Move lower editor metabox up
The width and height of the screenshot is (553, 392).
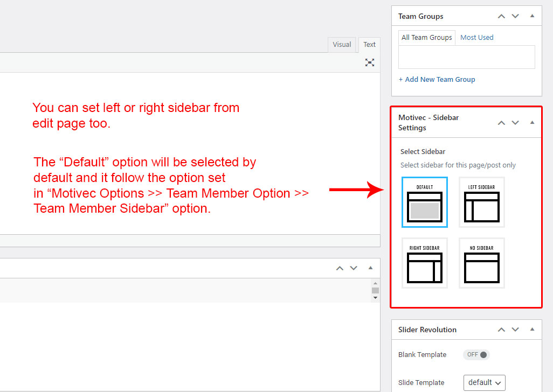coord(340,268)
